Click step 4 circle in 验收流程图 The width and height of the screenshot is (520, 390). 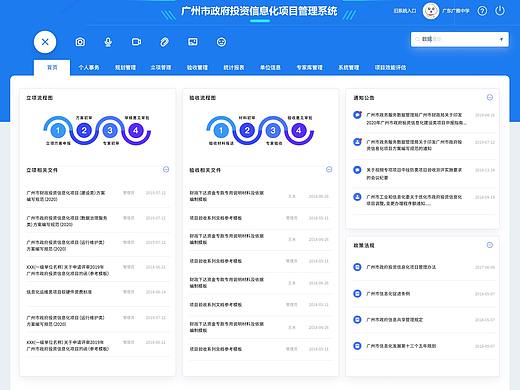point(299,130)
